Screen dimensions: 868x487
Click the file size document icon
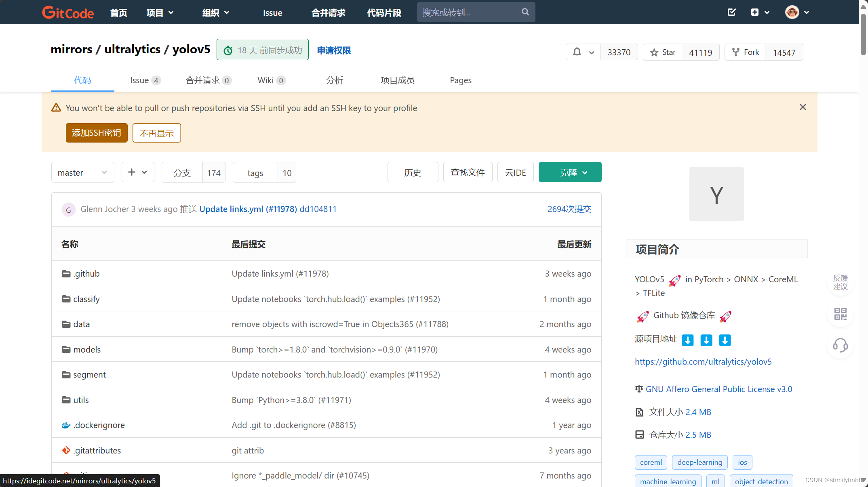pyautogui.click(x=639, y=412)
